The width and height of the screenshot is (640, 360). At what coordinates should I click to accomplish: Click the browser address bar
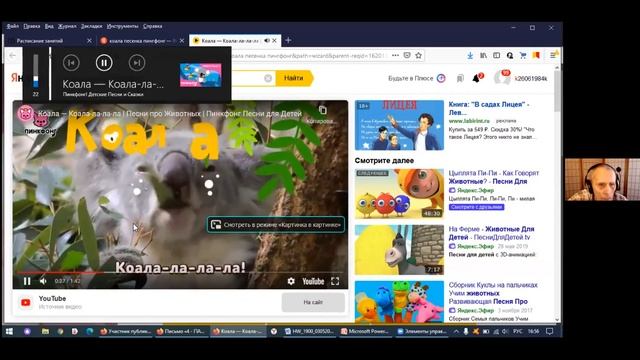click(x=310, y=56)
